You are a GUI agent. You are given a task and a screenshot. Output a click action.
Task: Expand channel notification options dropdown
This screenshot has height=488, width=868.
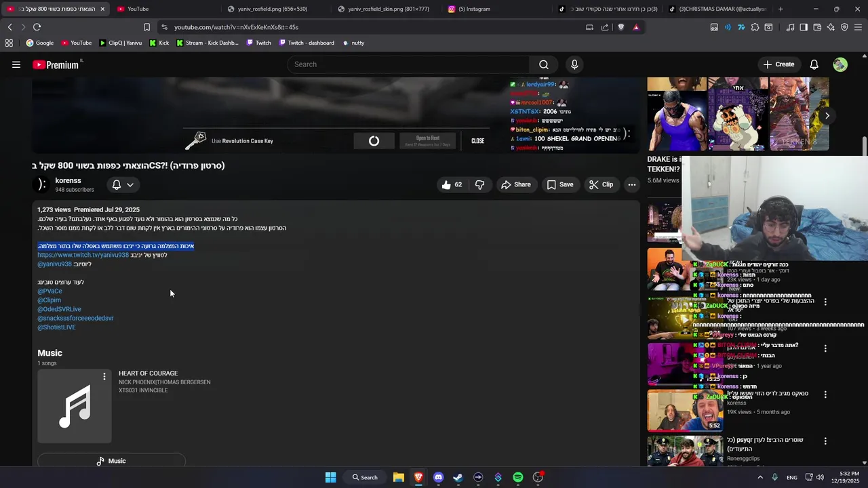(123, 184)
